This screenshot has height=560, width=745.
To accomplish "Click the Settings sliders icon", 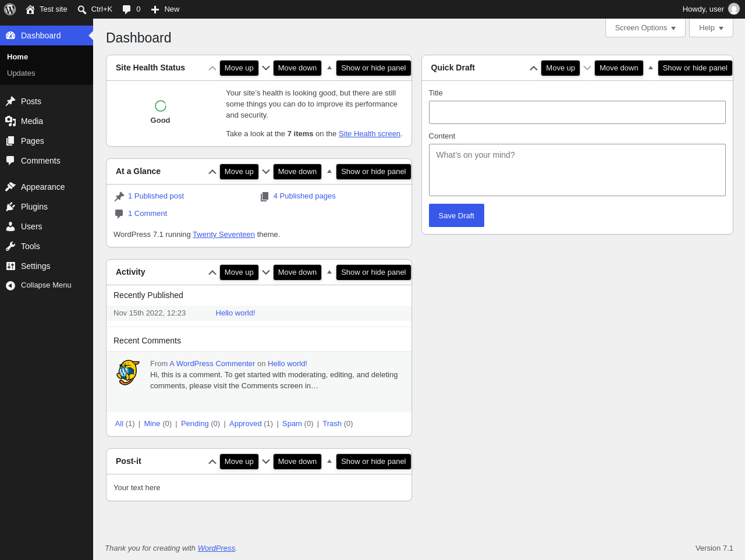I will [x=10, y=266].
